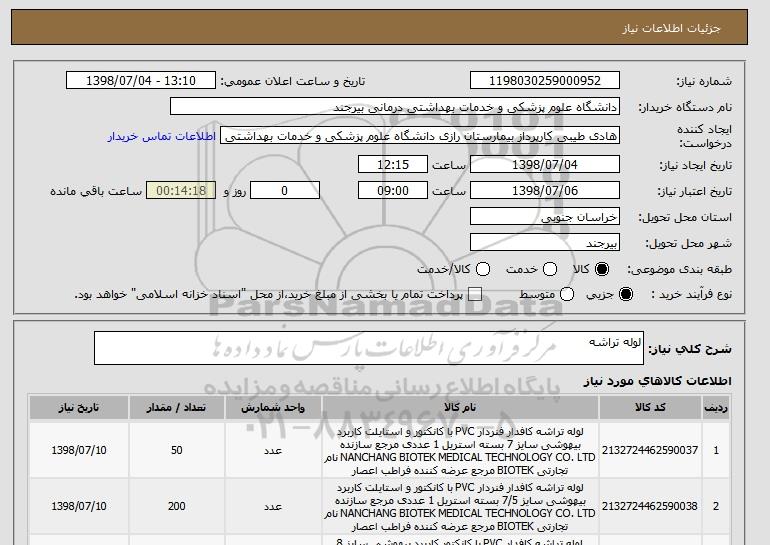Click the creation date field 1398/07/04
Screen dimensions: 770x545
545,164
